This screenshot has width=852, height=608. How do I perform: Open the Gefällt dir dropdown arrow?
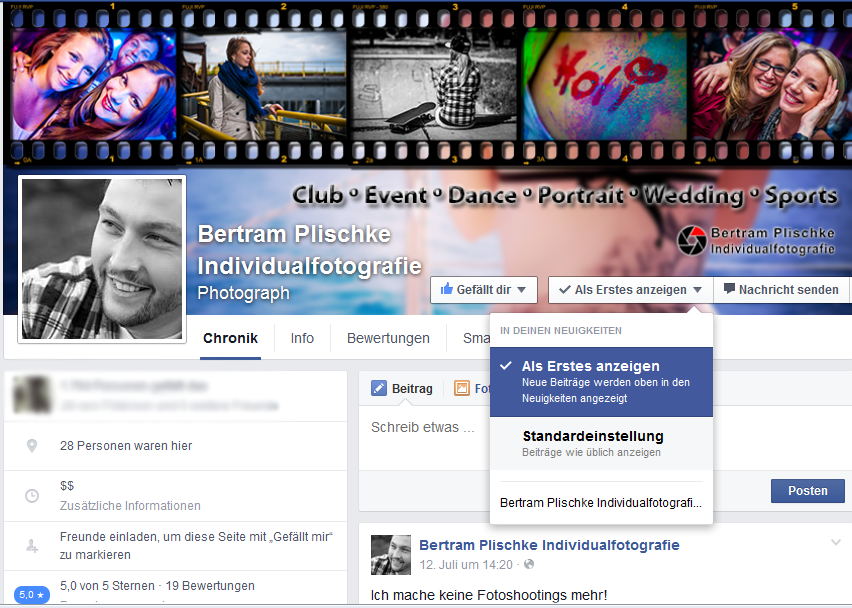(522, 290)
